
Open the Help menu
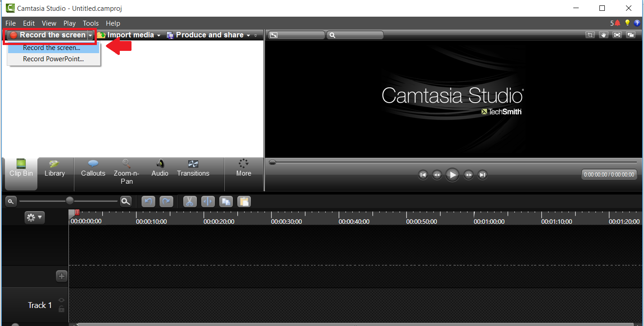113,23
